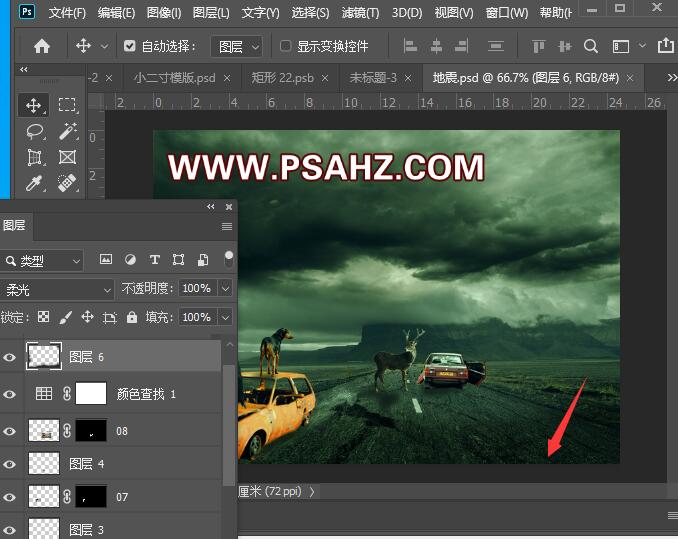This screenshot has width=678, height=539.
Task: Select the Magic Wand tool
Action: [68, 132]
